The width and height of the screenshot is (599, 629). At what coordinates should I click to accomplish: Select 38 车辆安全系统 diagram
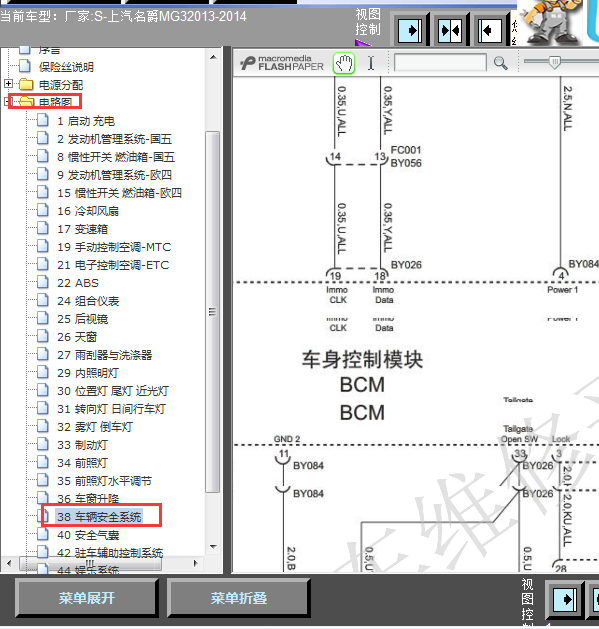pyautogui.click(x=99, y=517)
